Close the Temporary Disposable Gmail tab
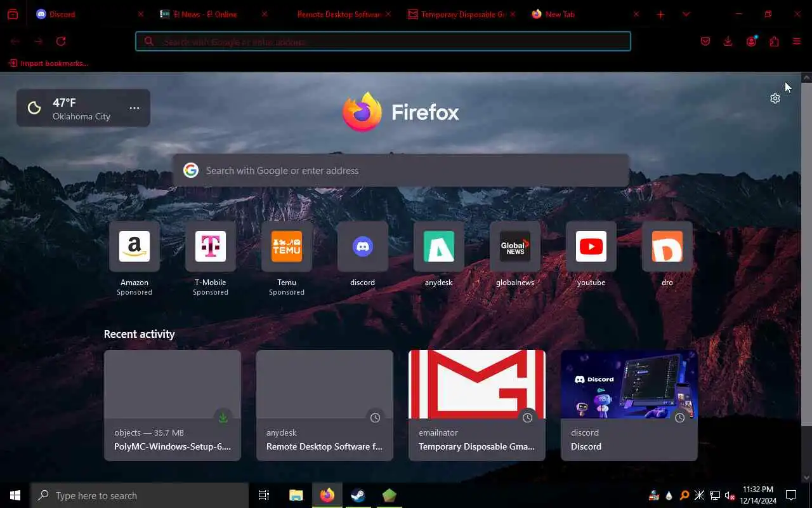812x508 pixels. 513,14
